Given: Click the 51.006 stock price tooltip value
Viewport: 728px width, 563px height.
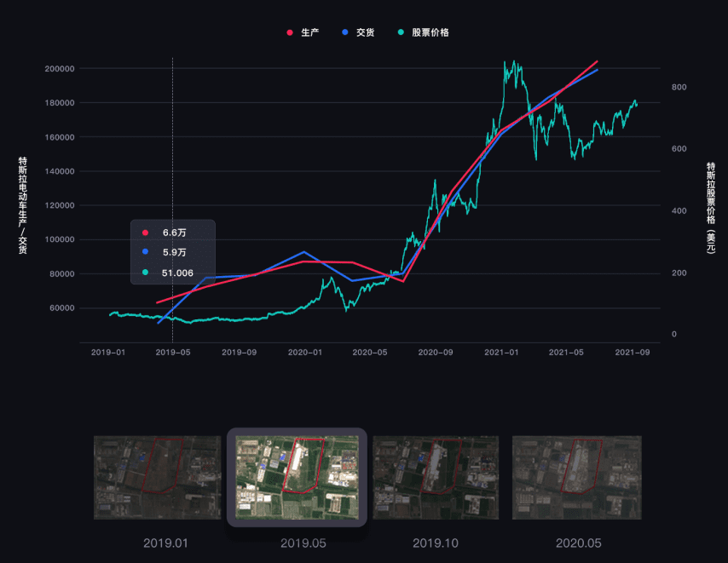Looking at the screenshot, I should point(177,273).
